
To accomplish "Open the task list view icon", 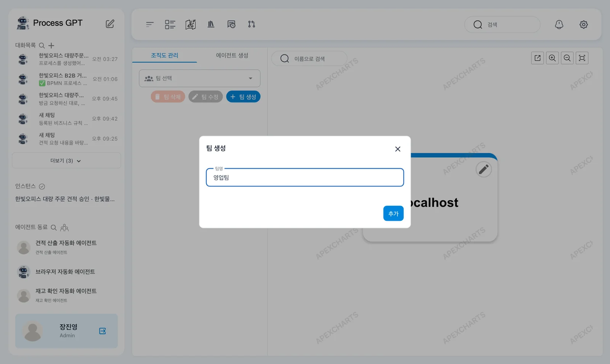I will point(170,24).
